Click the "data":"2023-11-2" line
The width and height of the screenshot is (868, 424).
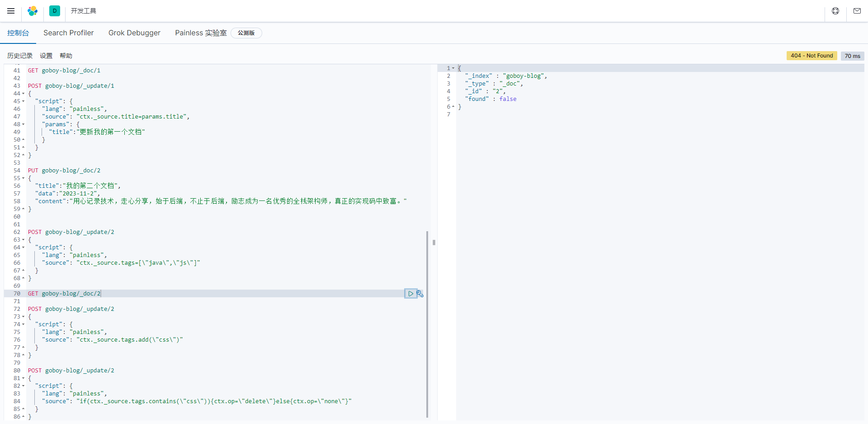(x=67, y=194)
